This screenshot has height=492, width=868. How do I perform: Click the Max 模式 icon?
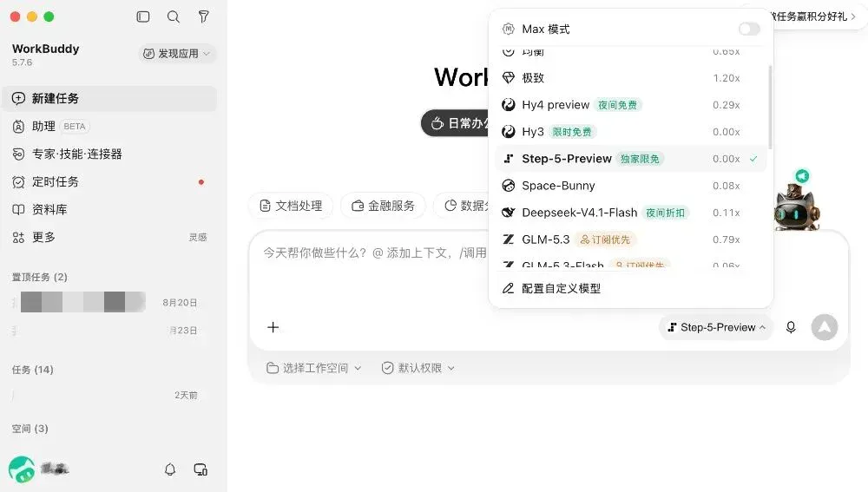[x=508, y=29]
